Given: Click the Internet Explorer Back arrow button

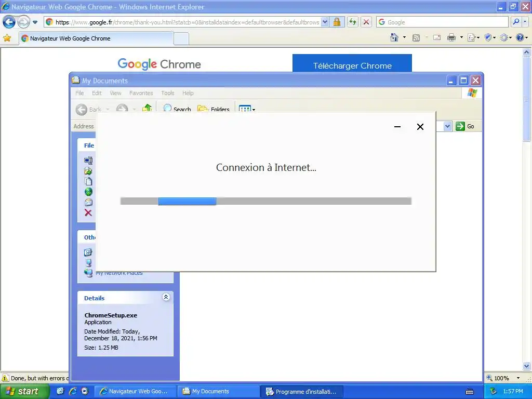Looking at the screenshot, I should click(9, 22).
